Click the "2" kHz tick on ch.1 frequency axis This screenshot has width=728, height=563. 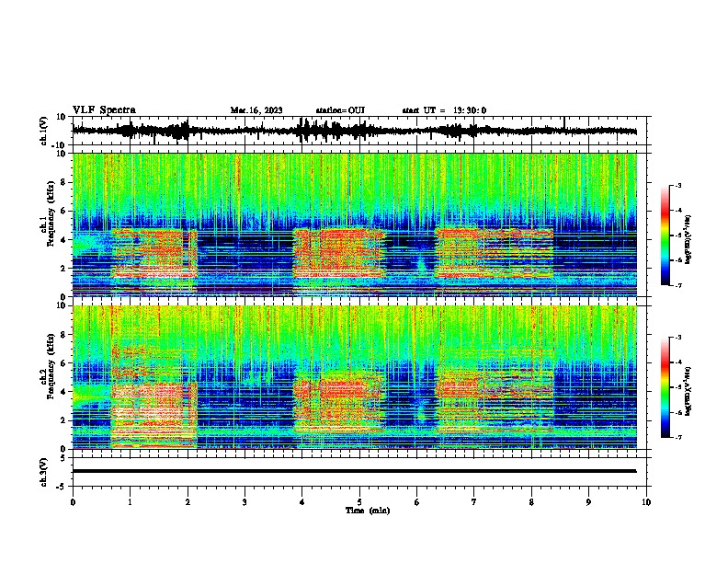(64, 268)
